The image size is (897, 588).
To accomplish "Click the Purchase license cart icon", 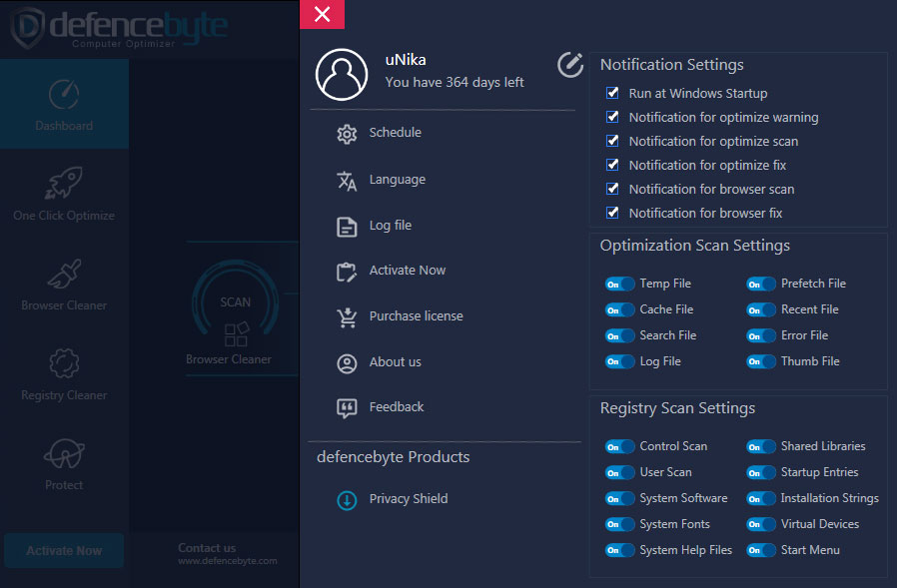I will [x=347, y=317].
